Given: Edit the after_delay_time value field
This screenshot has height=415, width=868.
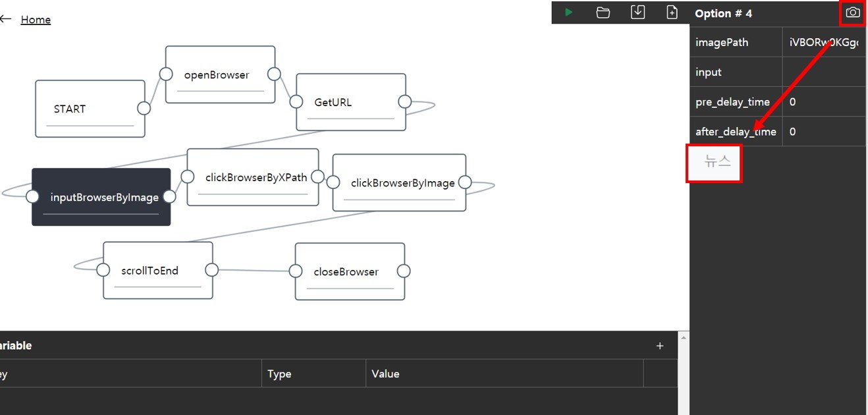Looking at the screenshot, I should point(823,132).
